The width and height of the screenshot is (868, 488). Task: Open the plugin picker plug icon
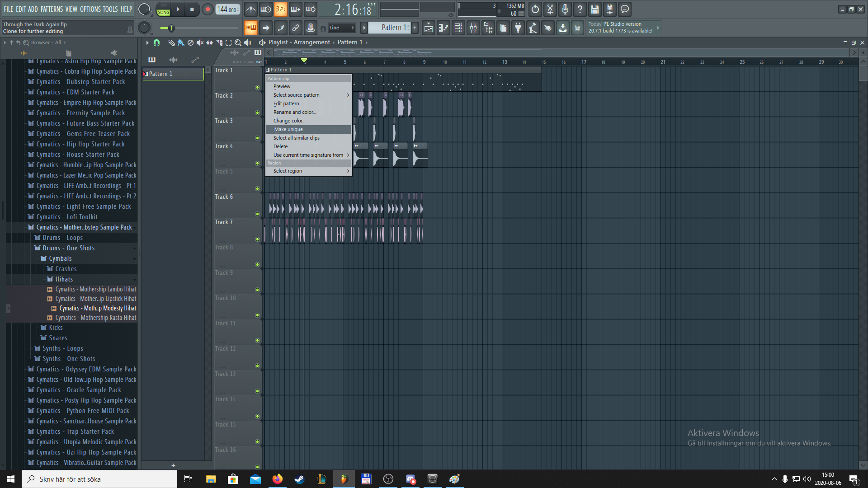[x=518, y=28]
